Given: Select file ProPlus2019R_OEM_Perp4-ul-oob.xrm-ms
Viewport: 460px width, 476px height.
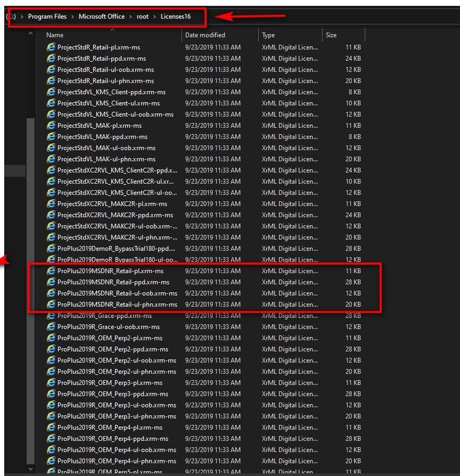Looking at the screenshot, I should point(117,450).
